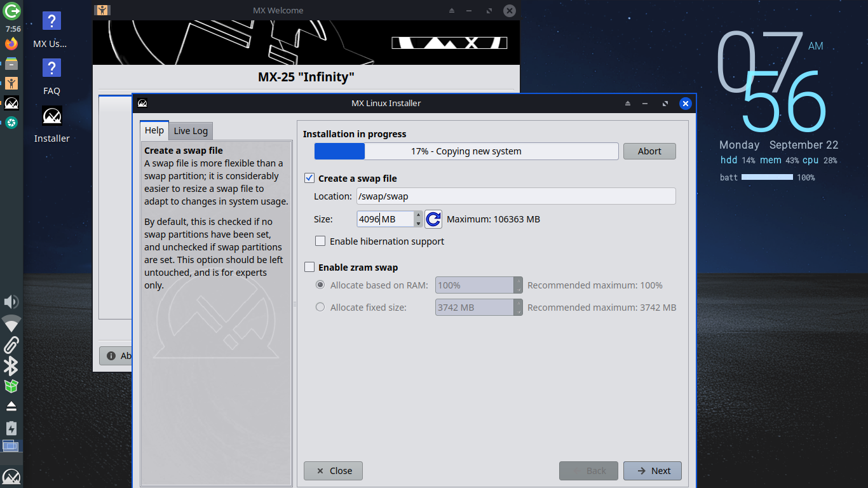Open the battery power manager icon
The width and height of the screenshot is (868, 488).
point(11,428)
